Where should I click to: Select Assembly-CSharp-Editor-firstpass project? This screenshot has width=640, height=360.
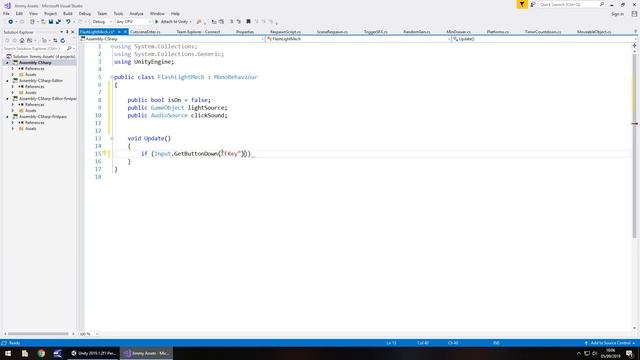(x=47, y=98)
